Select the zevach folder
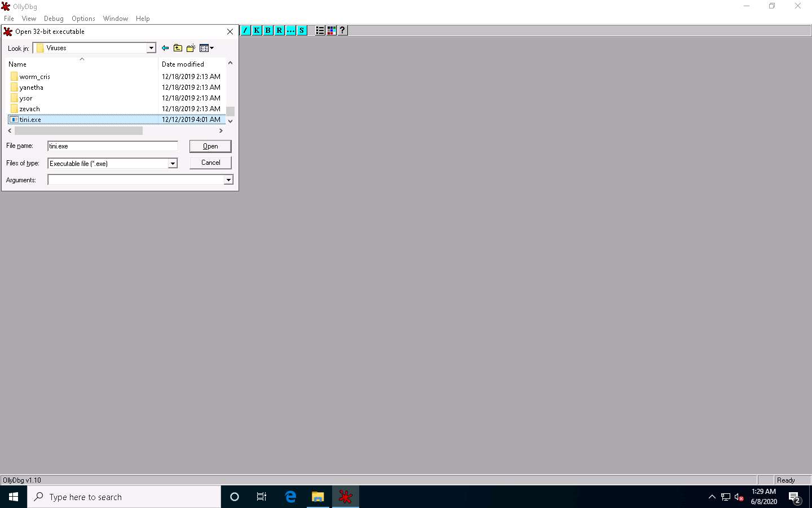This screenshot has height=508, width=812. (29, 109)
